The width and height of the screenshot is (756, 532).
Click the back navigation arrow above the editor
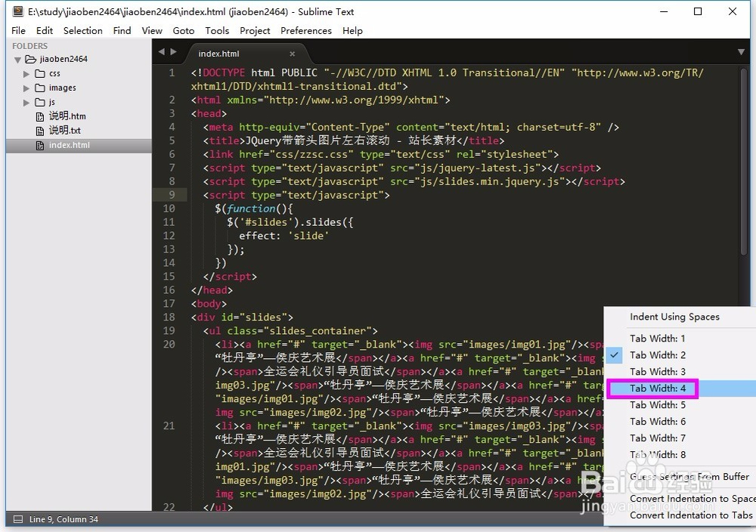click(x=161, y=51)
